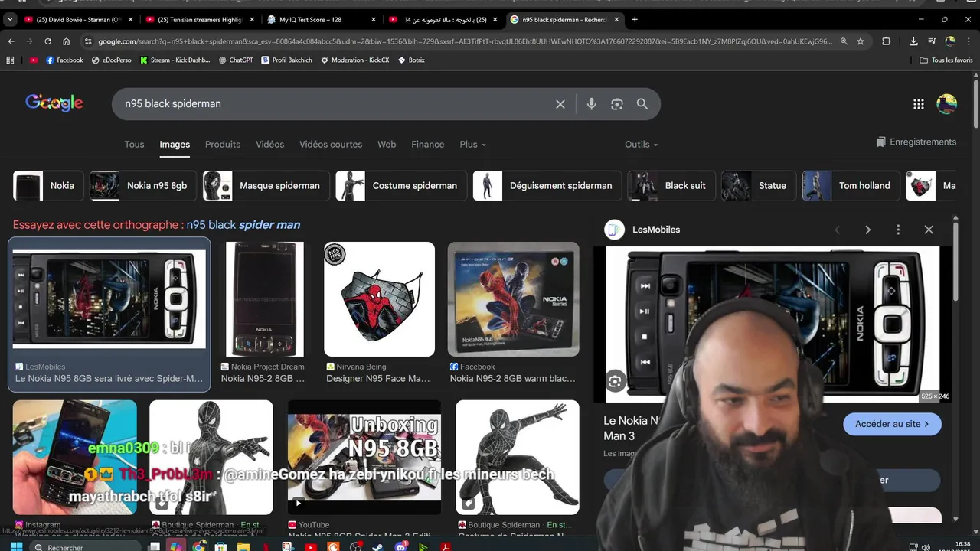
Task: Open Tous les favoris folder
Action: click(x=946, y=60)
